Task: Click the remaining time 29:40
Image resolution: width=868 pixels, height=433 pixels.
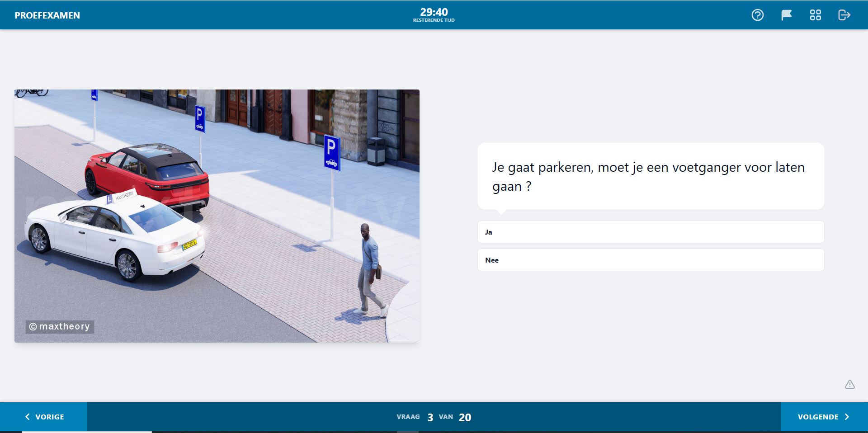Action: click(434, 12)
